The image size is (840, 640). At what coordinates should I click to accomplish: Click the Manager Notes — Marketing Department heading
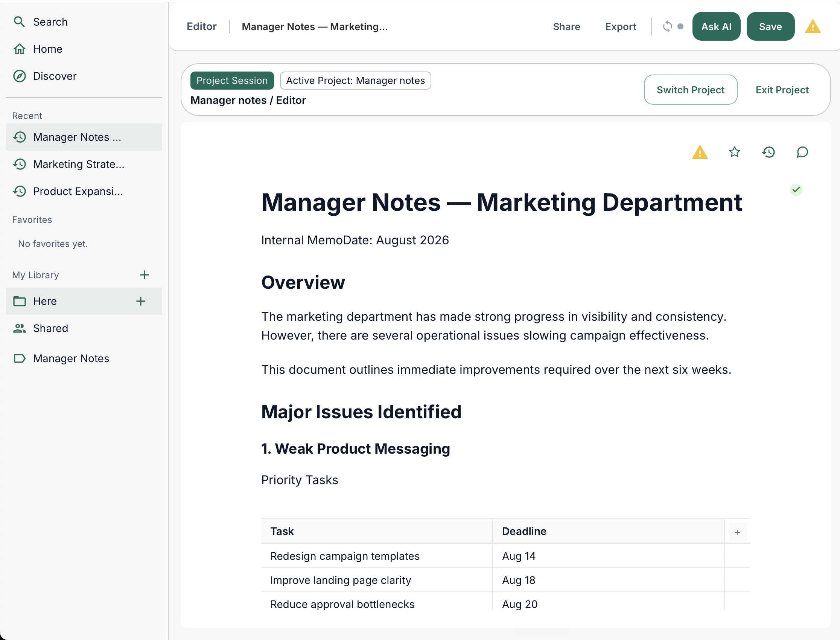click(x=502, y=201)
